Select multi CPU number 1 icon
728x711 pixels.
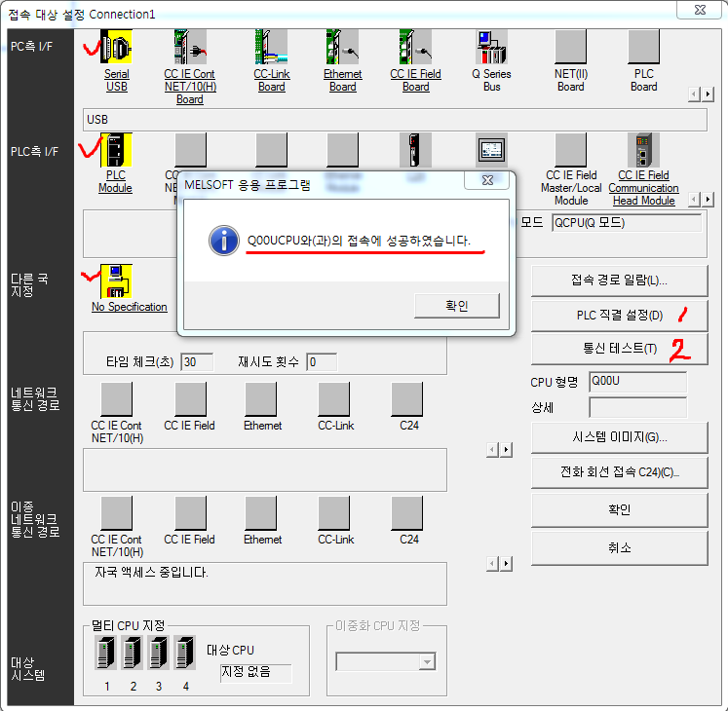pyautogui.click(x=105, y=653)
